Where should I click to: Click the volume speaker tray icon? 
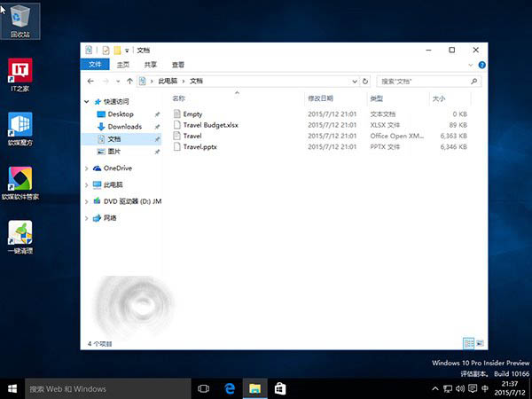[460, 389]
